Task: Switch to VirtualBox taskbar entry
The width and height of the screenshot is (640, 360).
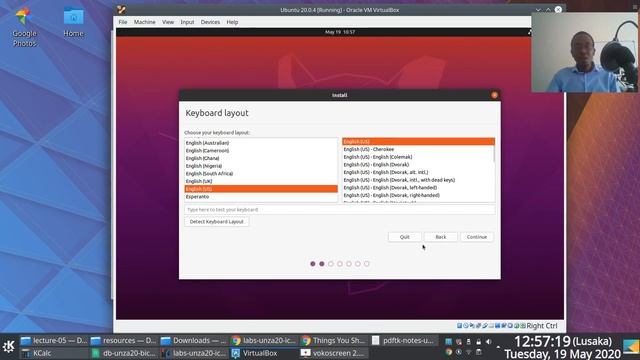Action: pos(264,353)
